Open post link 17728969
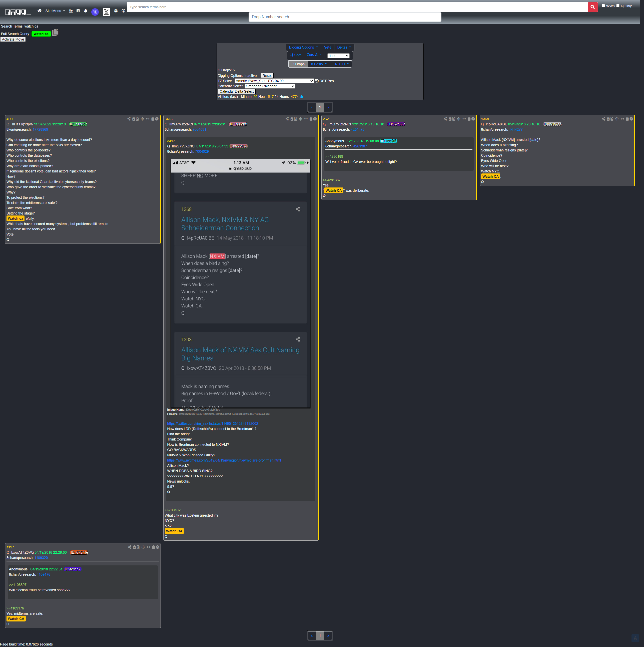 [40, 130]
